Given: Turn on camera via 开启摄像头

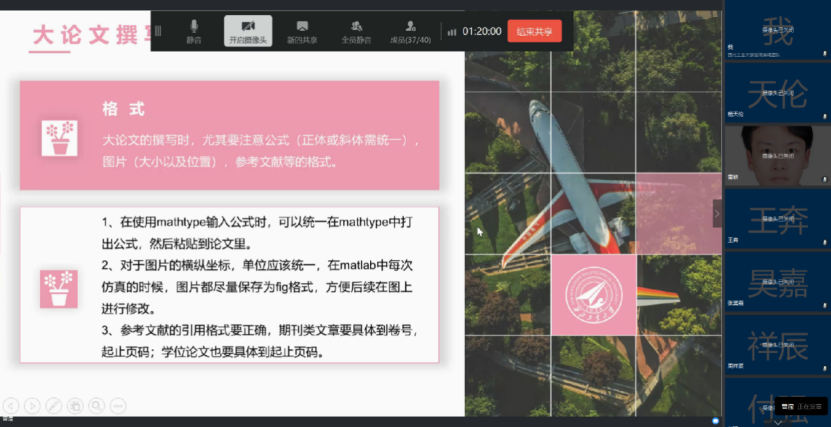Looking at the screenshot, I should [x=247, y=30].
